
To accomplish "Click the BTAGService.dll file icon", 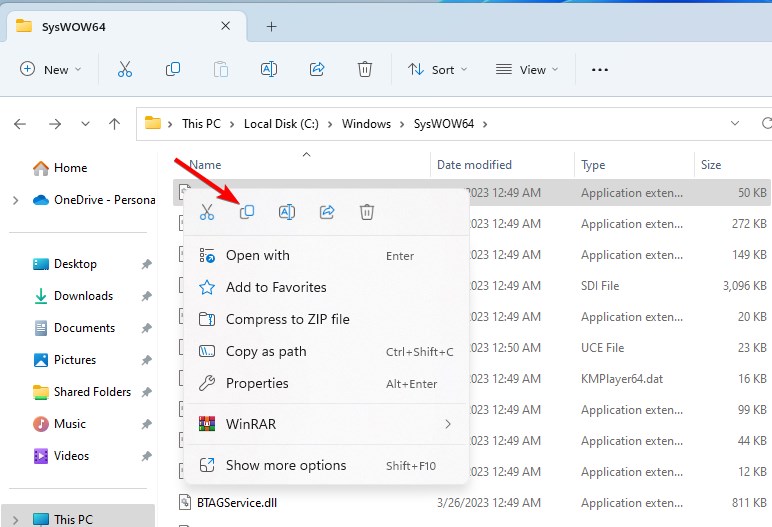I will tap(184, 502).
